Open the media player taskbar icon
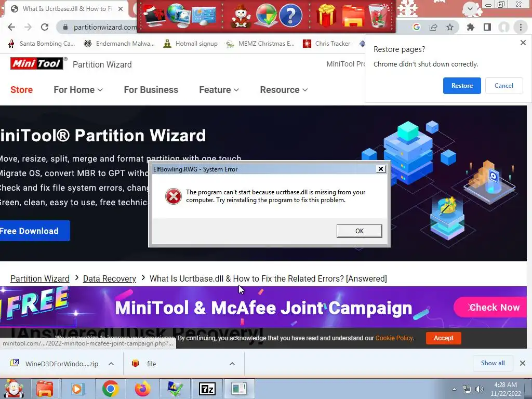532x399 pixels. tap(77, 389)
